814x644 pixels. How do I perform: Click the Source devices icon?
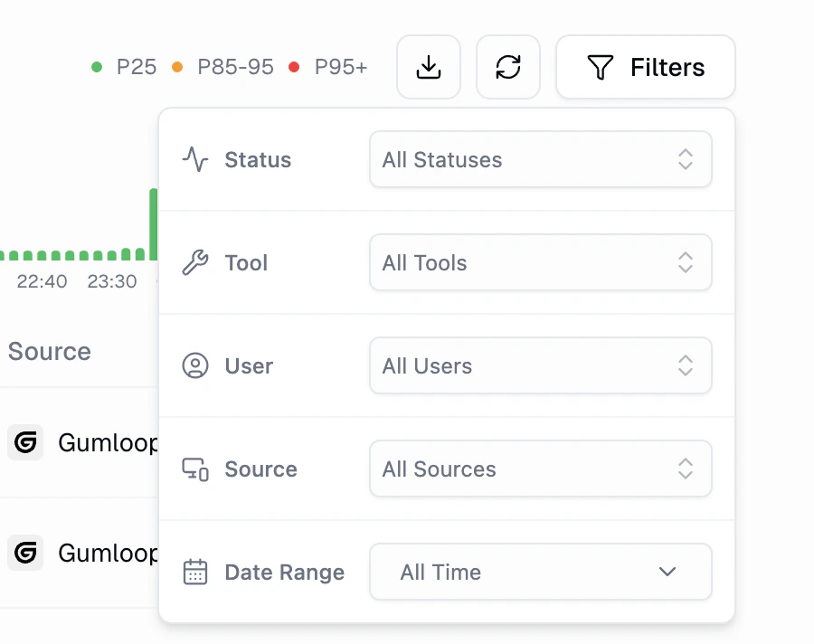pos(195,469)
